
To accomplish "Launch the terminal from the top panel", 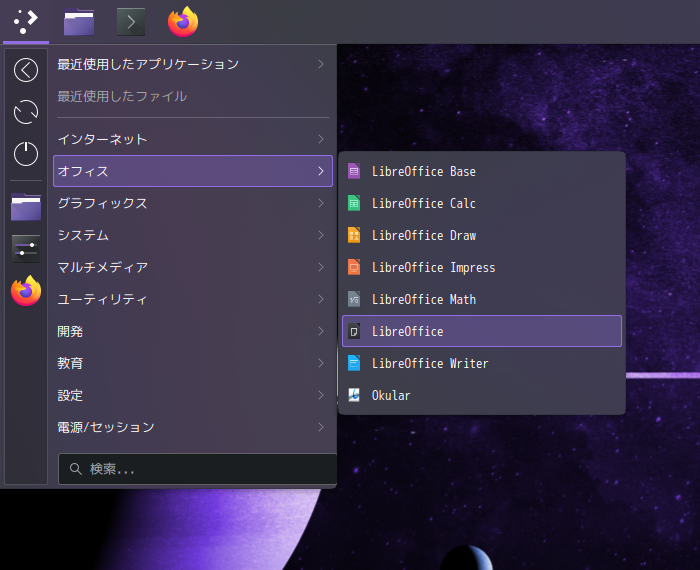I will (131, 21).
